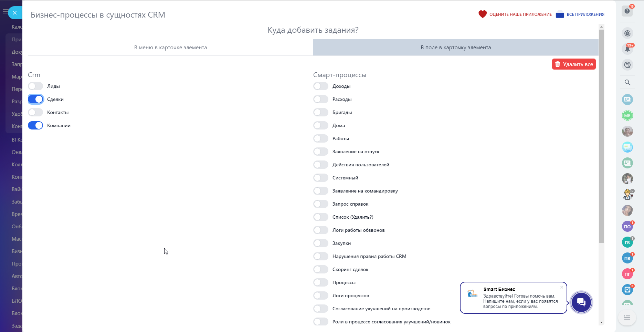Expand the list menu button at sidebar bottom

click(627, 318)
